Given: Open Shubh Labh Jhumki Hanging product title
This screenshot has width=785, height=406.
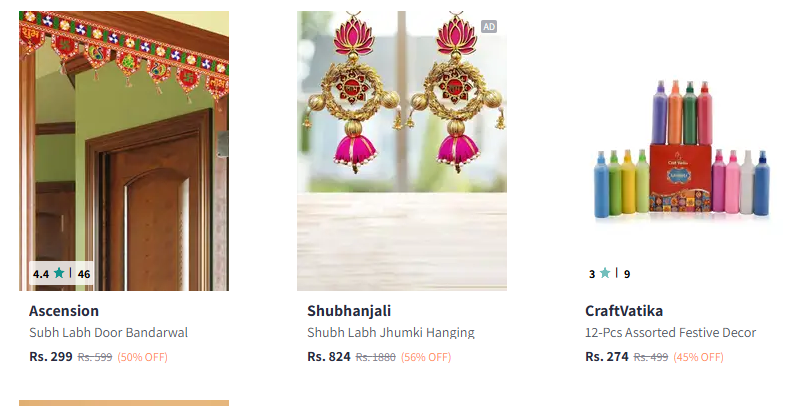Looking at the screenshot, I should [390, 332].
